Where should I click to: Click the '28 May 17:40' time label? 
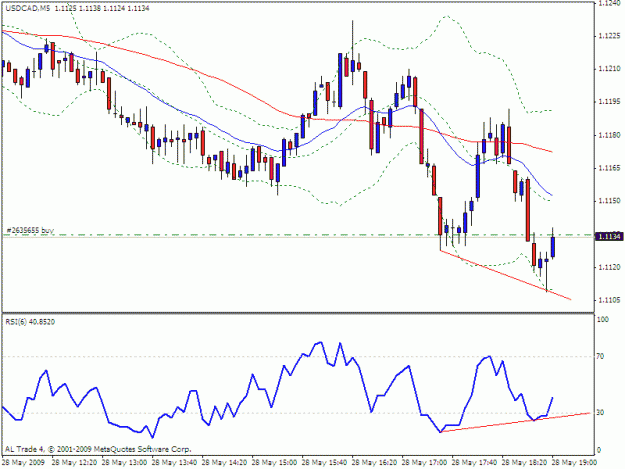(x=474, y=463)
